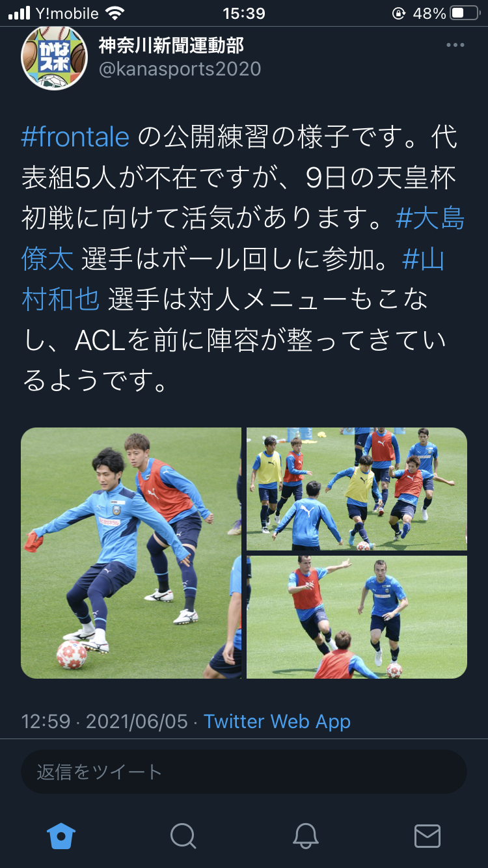This screenshot has height=868, width=488.
Task: View the bottom-right two-player photo
Action: 357,617
